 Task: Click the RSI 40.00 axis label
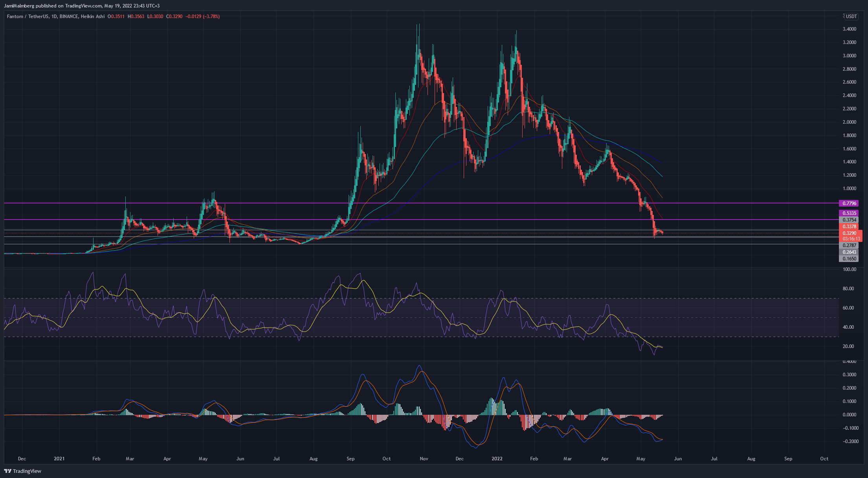(x=849, y=327)
